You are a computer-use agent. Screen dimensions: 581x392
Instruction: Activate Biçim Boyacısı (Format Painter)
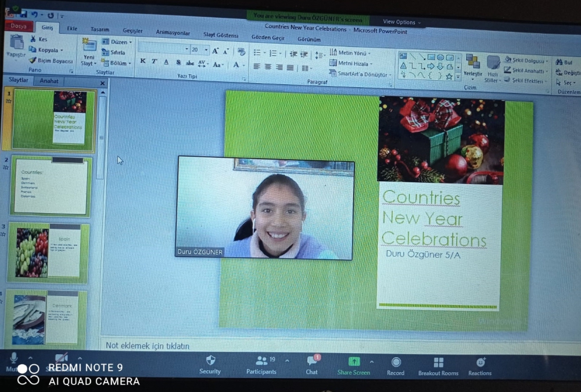[x=51, y=60]
